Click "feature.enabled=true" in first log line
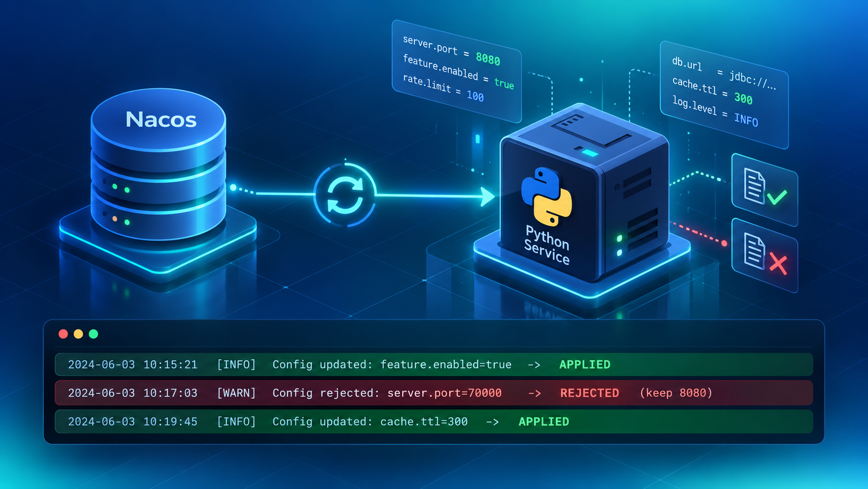Viewport: 868px width, 489px height. 446,365
